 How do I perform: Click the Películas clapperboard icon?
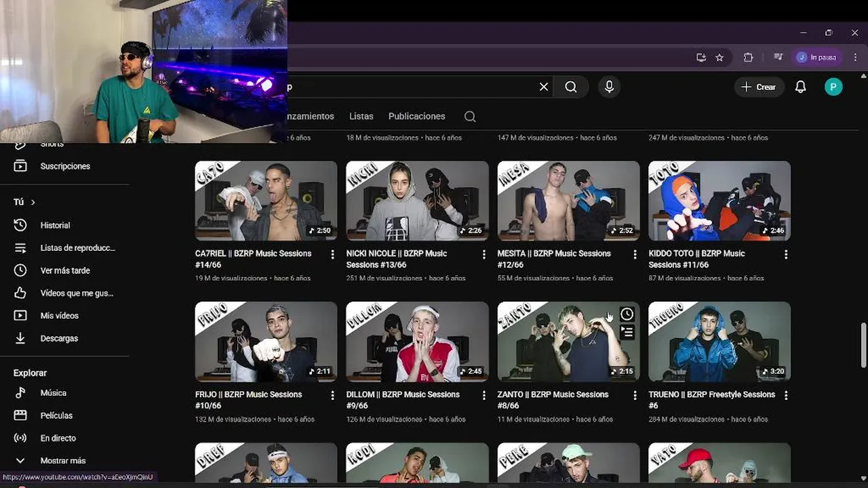[x=20, y=415]
